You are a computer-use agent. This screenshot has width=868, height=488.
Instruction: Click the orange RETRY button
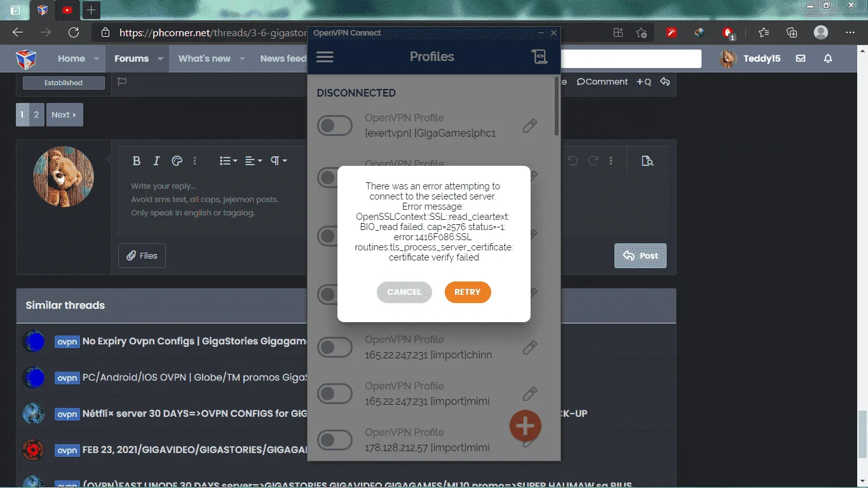(468, 292)
